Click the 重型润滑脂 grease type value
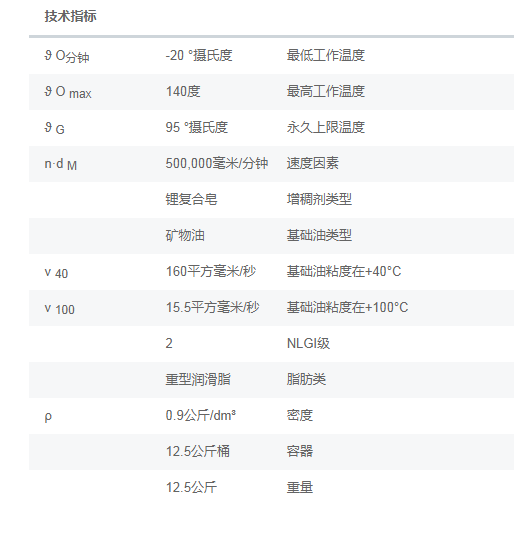Screen dimensions: 514x540 pos(198,380)
